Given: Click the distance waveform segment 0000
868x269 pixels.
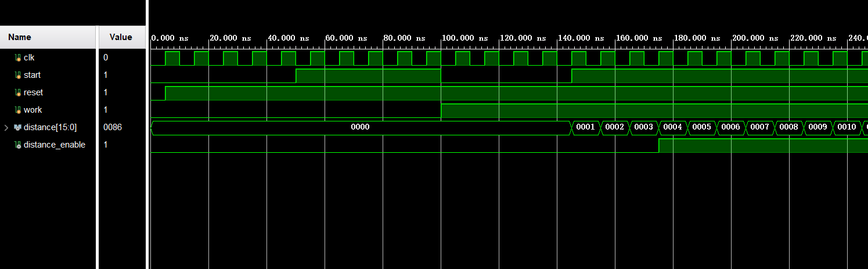Looking at the screenshot, I should coord(361,127).
